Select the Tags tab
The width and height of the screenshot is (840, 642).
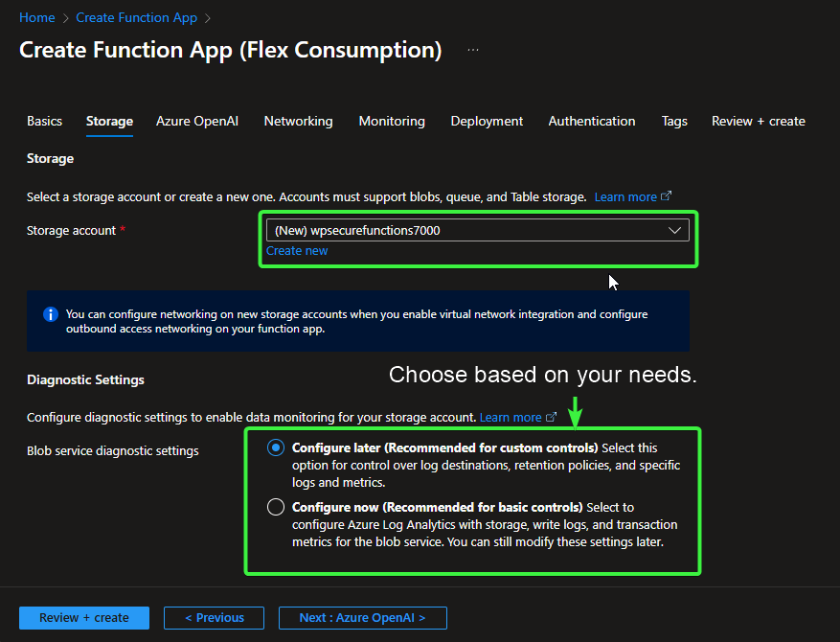point(674,121)
